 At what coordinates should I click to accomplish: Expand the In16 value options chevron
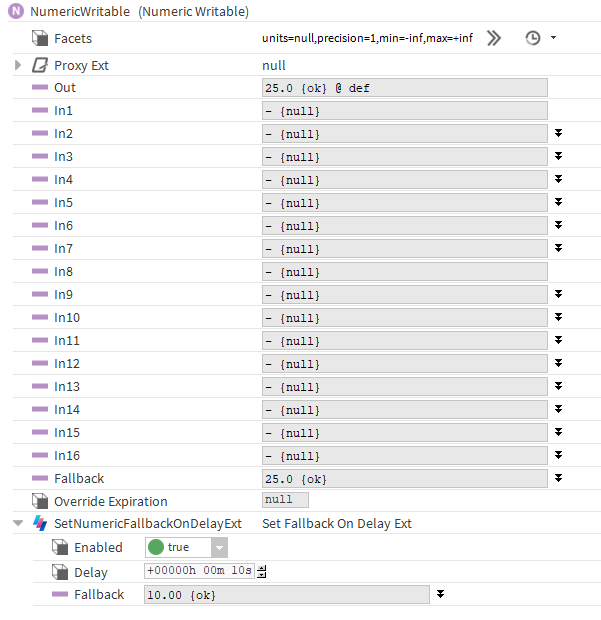pos(558,455)
